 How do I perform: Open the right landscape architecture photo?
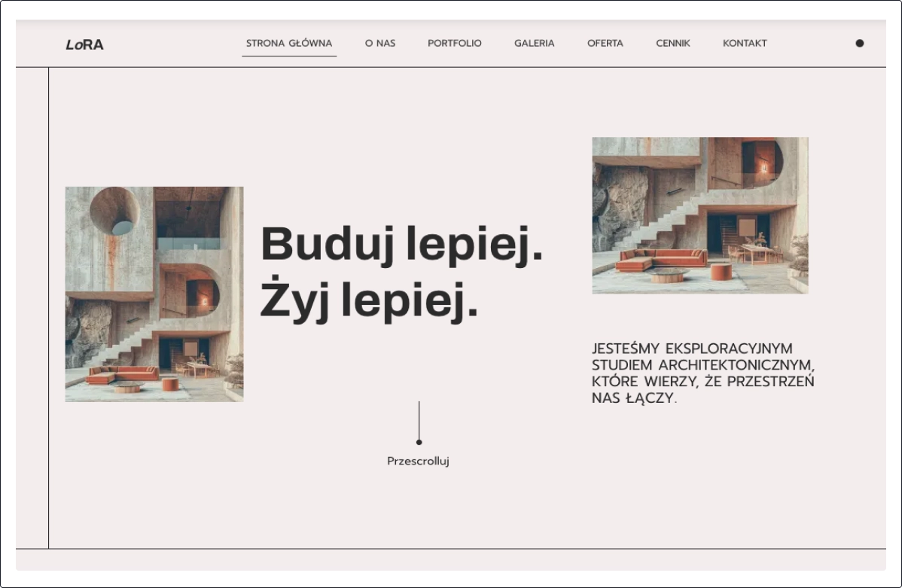coord(699,215)
